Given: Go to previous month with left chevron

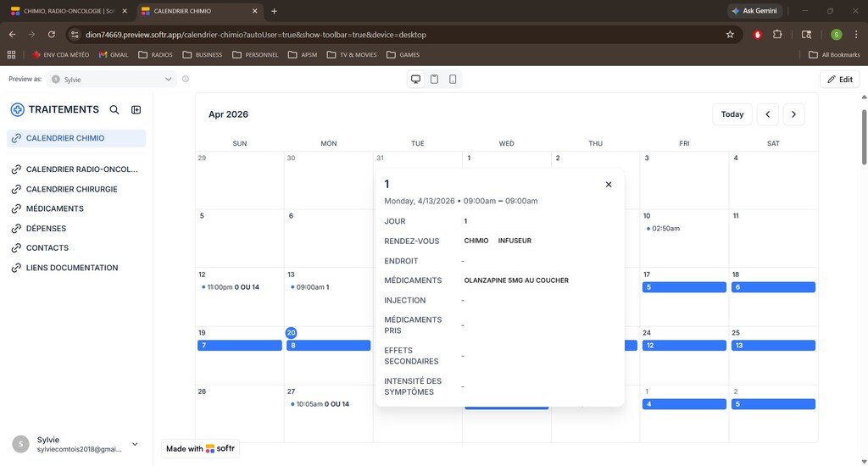Looking at the screenshot, I should (x=768, y=114).
